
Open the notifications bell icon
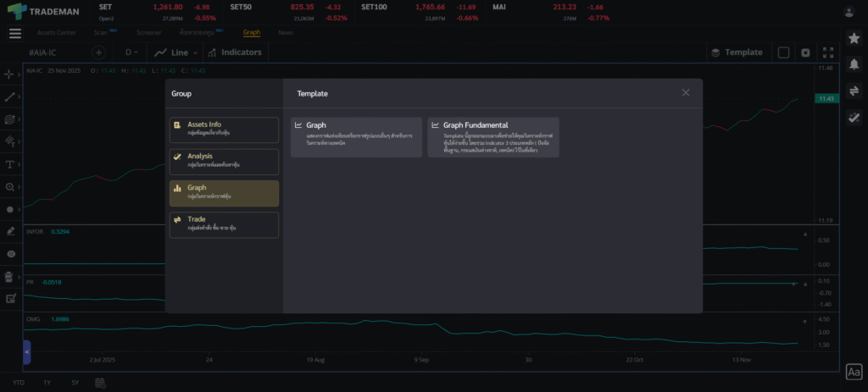point(854,65)
